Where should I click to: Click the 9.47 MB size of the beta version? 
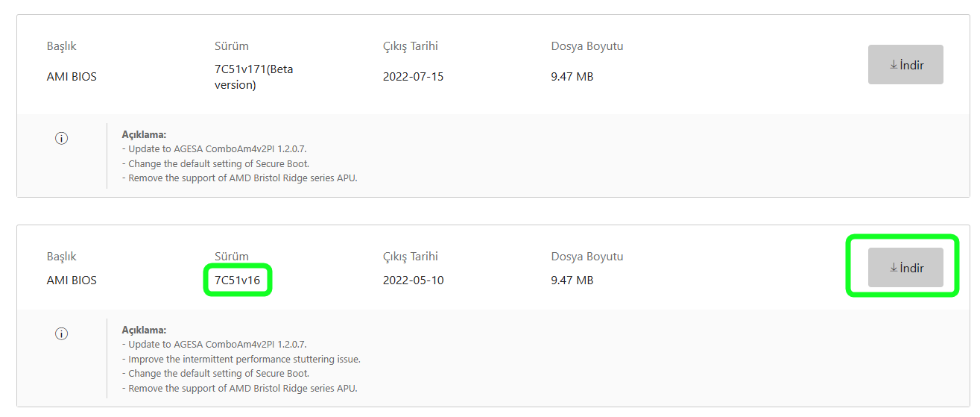tap(572, 77)
